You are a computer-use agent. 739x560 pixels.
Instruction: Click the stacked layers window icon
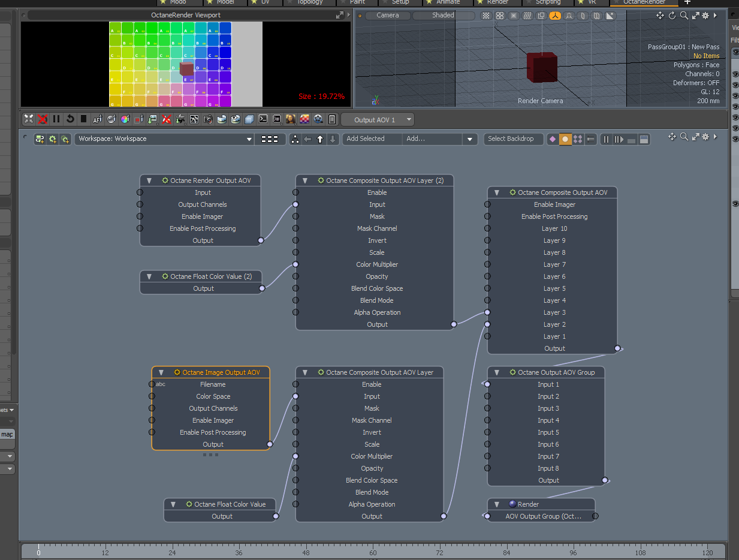(249, 119)
